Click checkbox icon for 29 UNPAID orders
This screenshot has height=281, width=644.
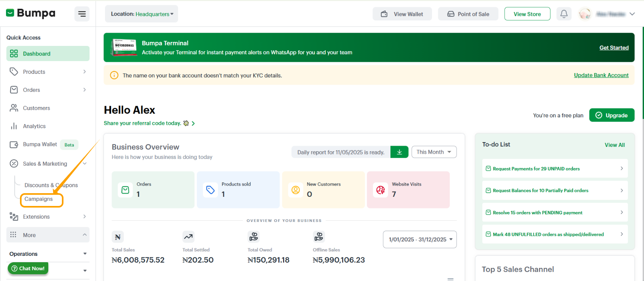pos(488,168)
